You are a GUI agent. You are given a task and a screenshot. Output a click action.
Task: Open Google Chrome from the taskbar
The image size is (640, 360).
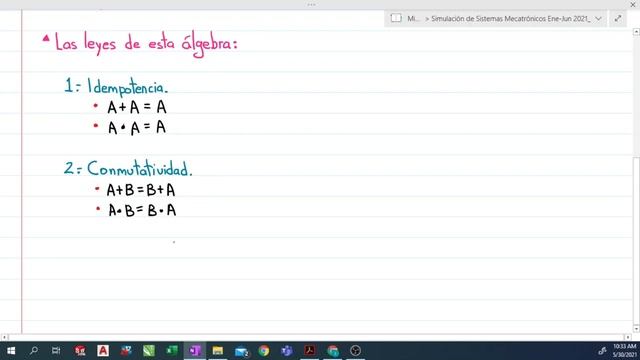tap(264, 351)
